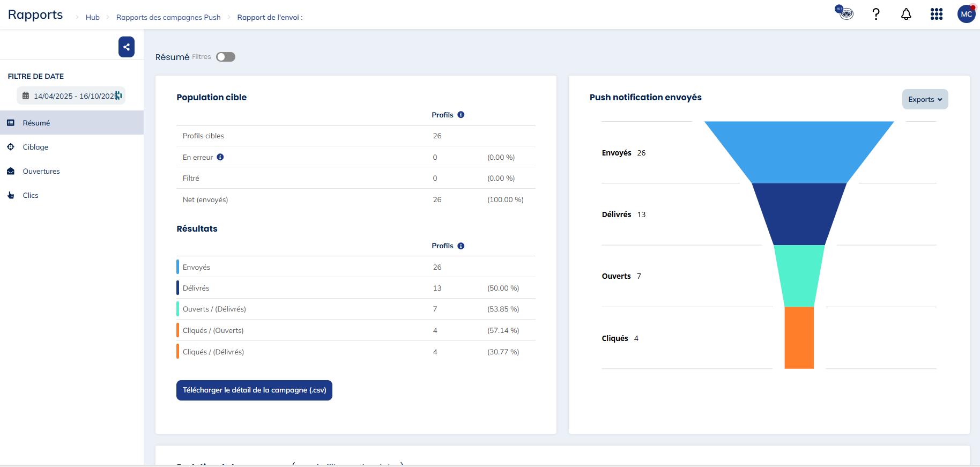
Task: Go to Rapports des campagnes Push breadcrumb
Action: tap(168, 17)
